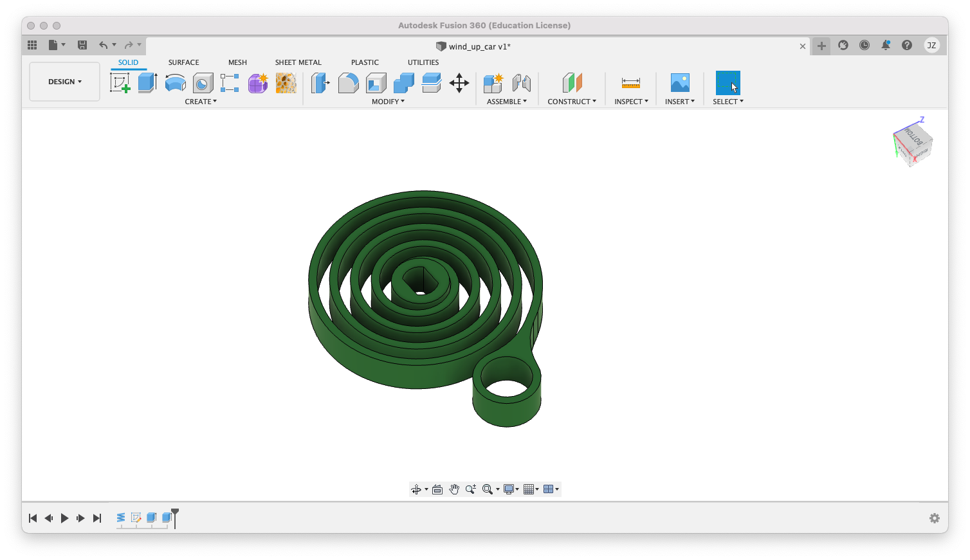The image size is (970, 560).
Task: Activate the Pan hand tool
Action: point(454,489)
